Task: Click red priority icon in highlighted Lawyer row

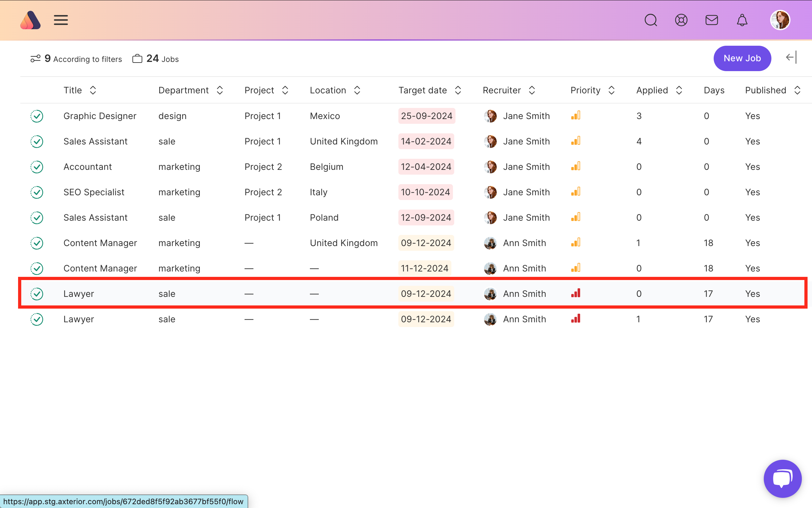Action: pos(575,293)
